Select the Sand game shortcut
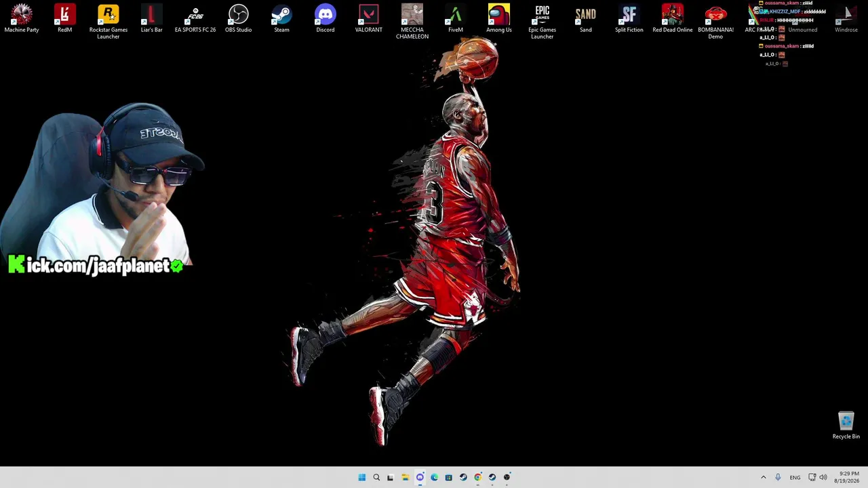Viewport: 868px width, 488px height. (586, 19)
